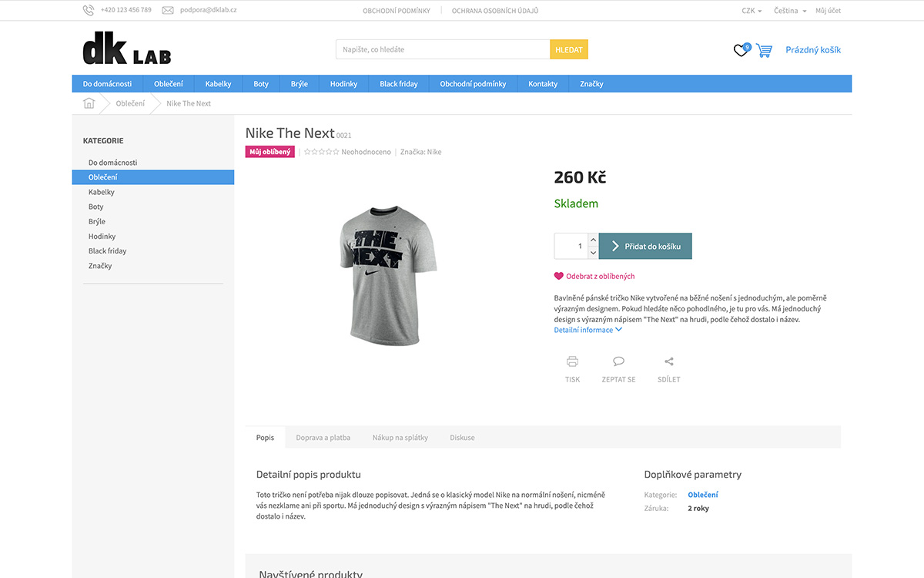Viewport: 924px width, 578px height.
Task: Focus the search field Napište, co hledáte
Action: pyautogui.click(x=443, y=49)
